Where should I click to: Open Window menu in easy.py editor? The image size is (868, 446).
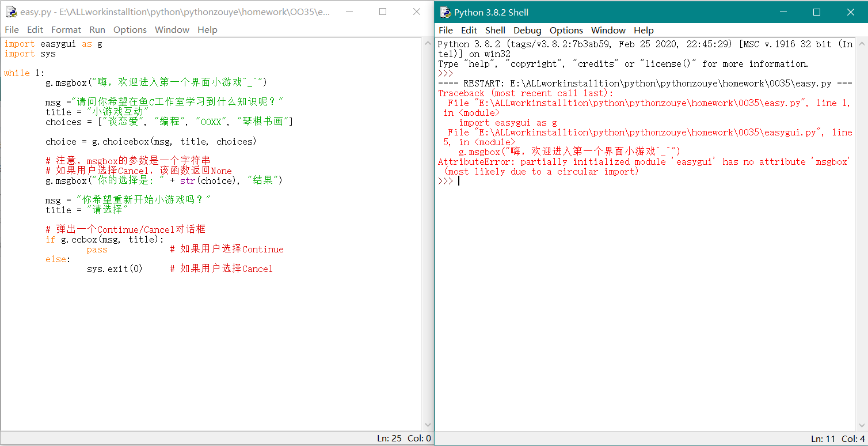(x=172, y=29)
